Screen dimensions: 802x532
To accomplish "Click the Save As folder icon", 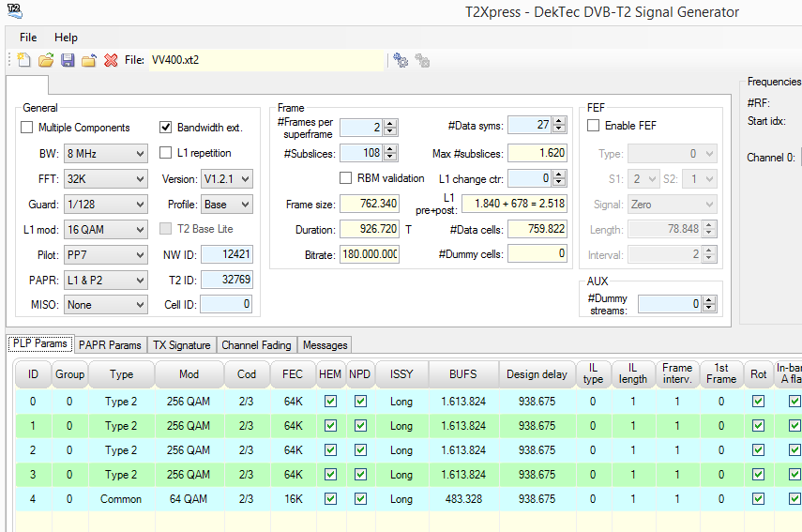I will [89, 60].
